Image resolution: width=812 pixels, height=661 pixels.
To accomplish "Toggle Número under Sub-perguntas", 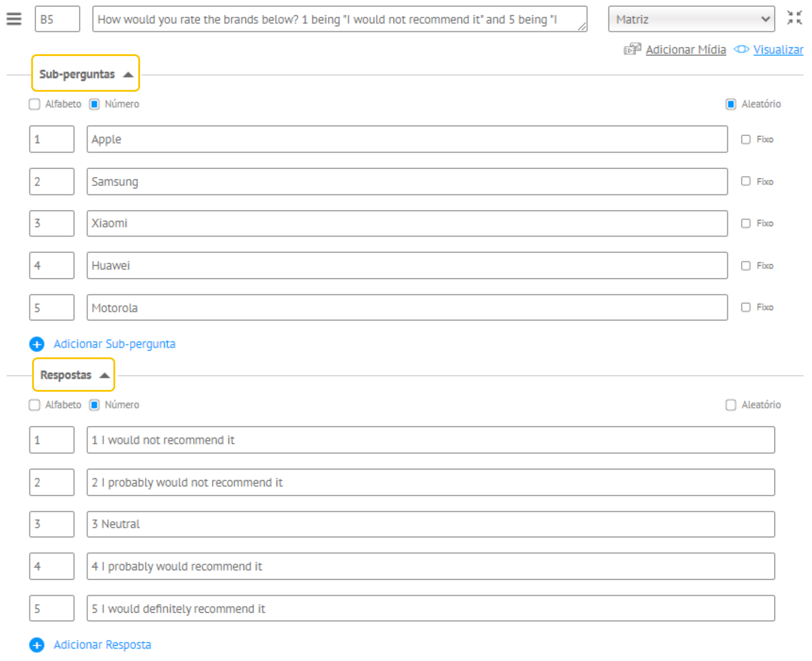I will [x=94, y=104].
